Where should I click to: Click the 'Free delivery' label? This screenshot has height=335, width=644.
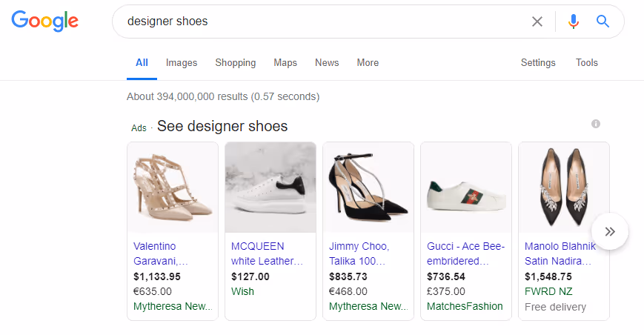[555, 307]
